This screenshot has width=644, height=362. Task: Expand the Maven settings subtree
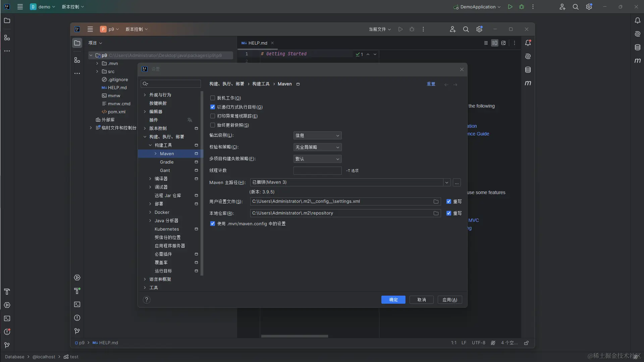[x=156, y=154]
